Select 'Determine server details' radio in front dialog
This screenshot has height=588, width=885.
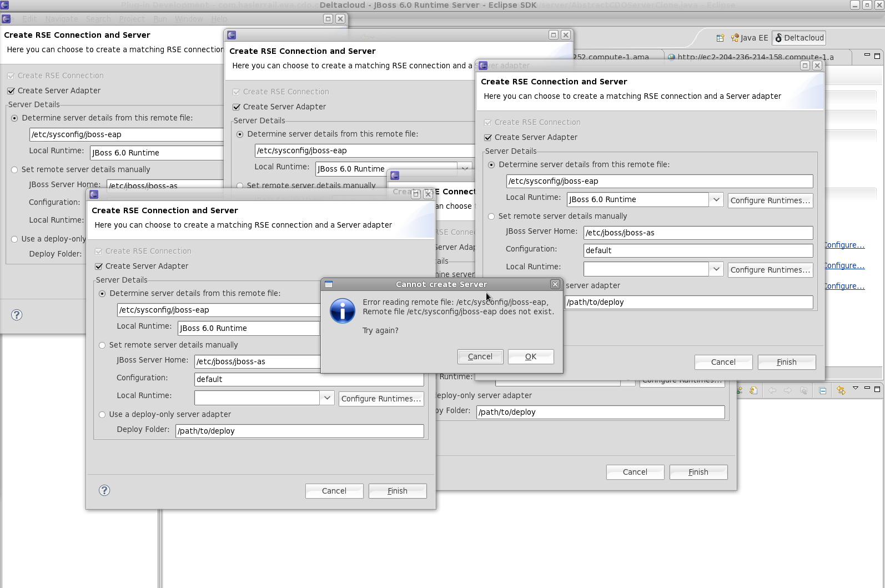click(x=102, y=294)
